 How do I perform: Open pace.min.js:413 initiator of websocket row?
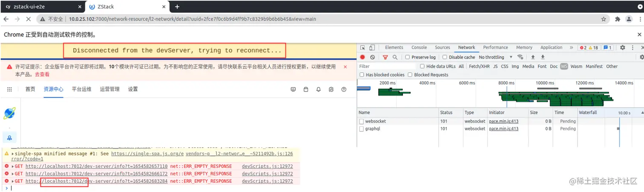pyautogui.click(x=503, y=122)
